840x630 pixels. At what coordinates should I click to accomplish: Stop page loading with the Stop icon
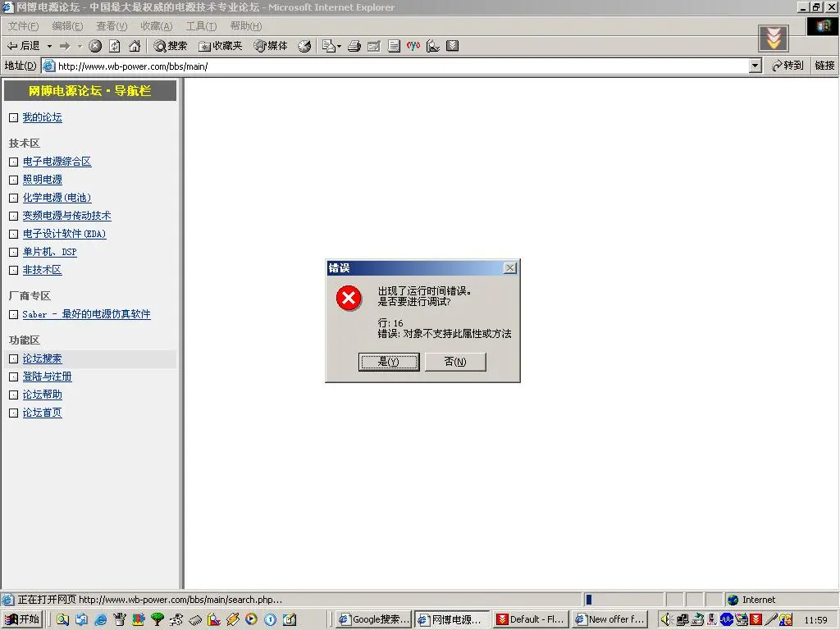click(95, 46)
